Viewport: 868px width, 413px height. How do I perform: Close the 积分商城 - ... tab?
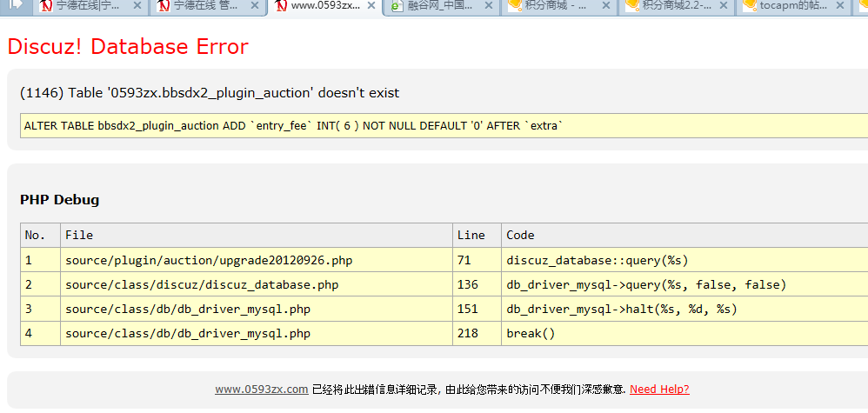click(605, 6)
